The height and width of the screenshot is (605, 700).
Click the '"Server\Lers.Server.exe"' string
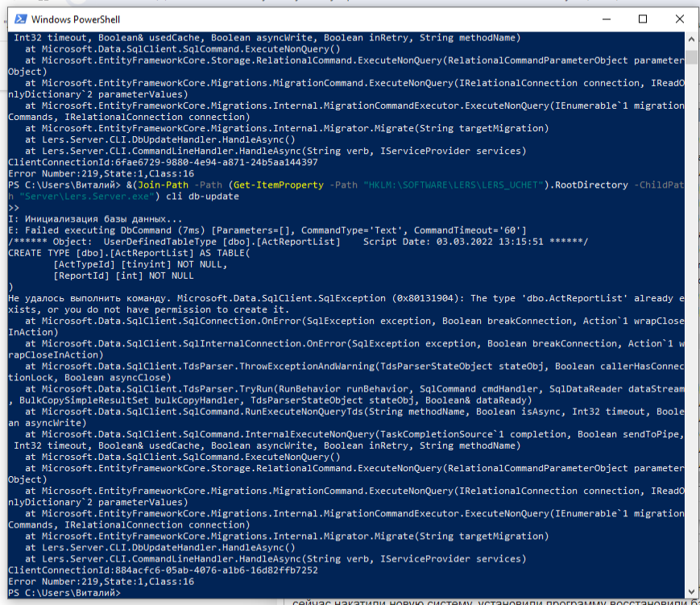click(x=87, y=197)
